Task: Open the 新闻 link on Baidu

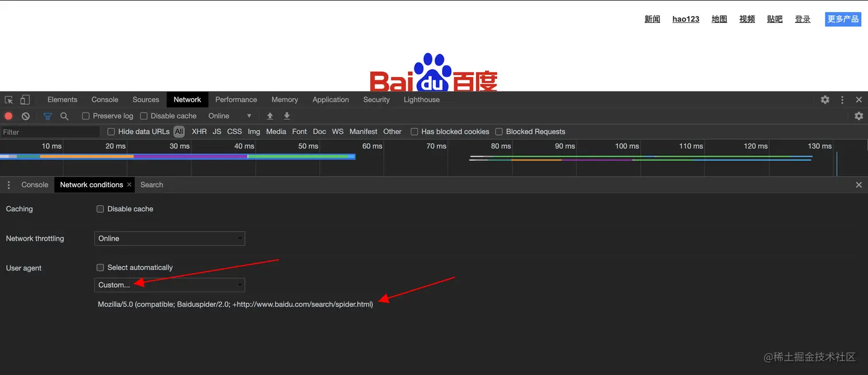Action: tap(652, 19)
